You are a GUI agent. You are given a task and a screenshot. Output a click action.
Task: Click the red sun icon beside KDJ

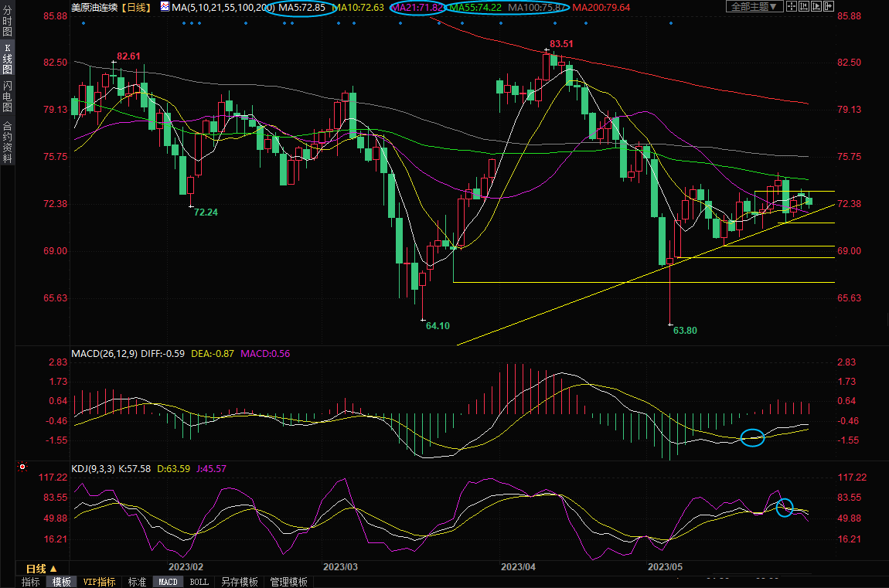[22, 467]
